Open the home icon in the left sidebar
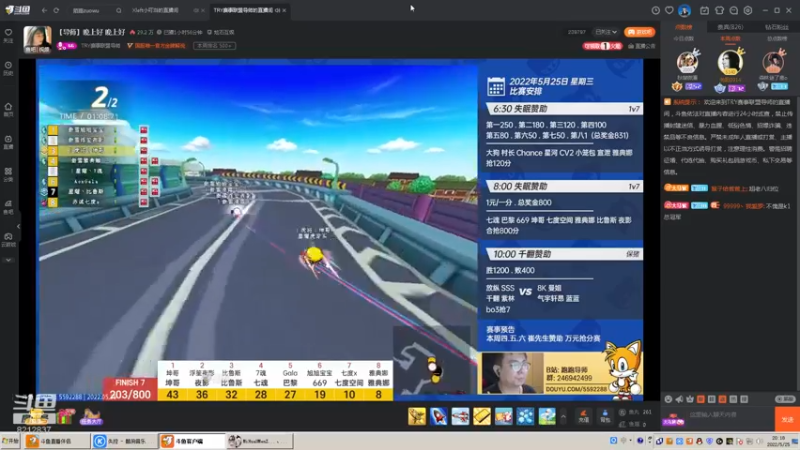 coord(8,109)
